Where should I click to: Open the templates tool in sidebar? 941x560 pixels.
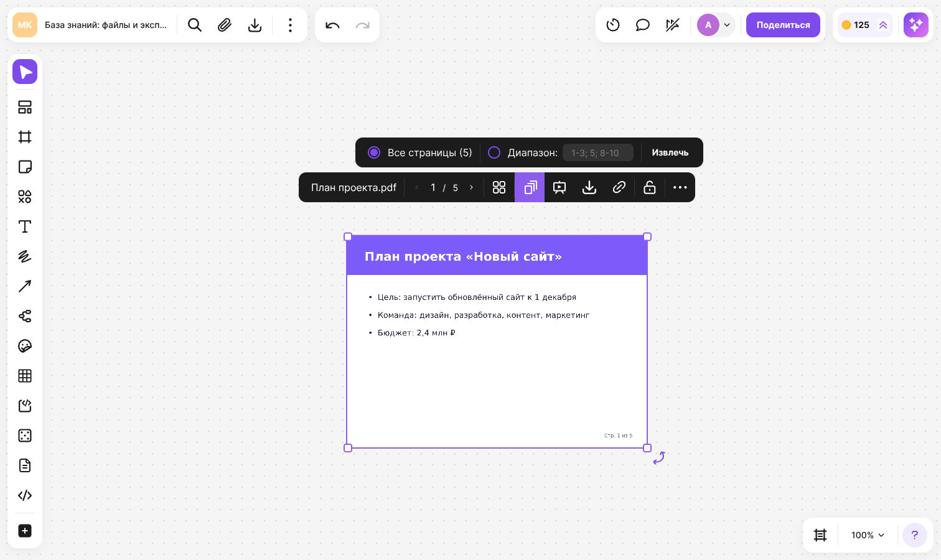(25, 107)
